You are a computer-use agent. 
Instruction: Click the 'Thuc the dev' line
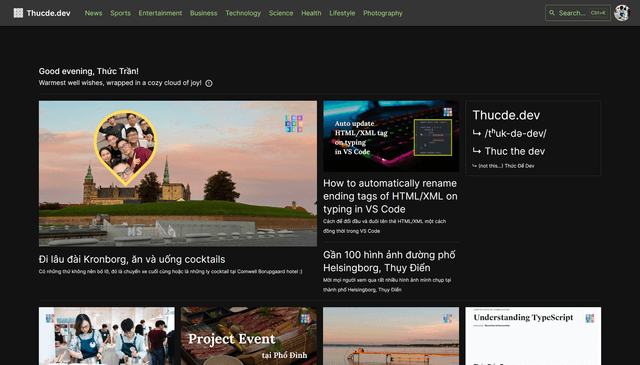point(515,151)
